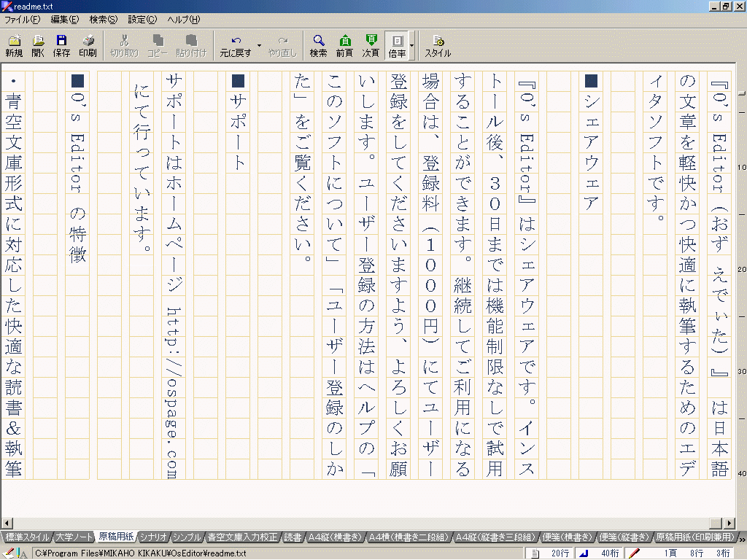Expand the 倍率 zoom dropdown arrow

(412, 45)
